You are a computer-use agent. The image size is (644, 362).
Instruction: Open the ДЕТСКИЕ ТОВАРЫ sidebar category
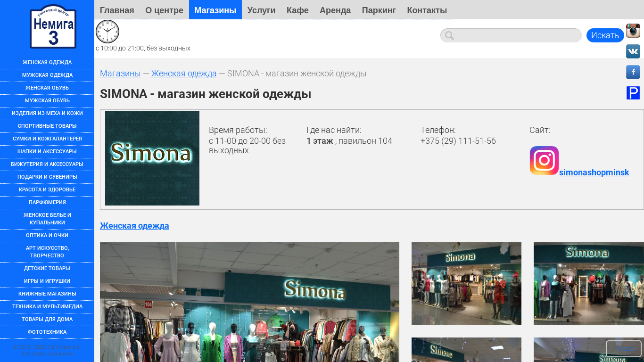coord(47,269)
